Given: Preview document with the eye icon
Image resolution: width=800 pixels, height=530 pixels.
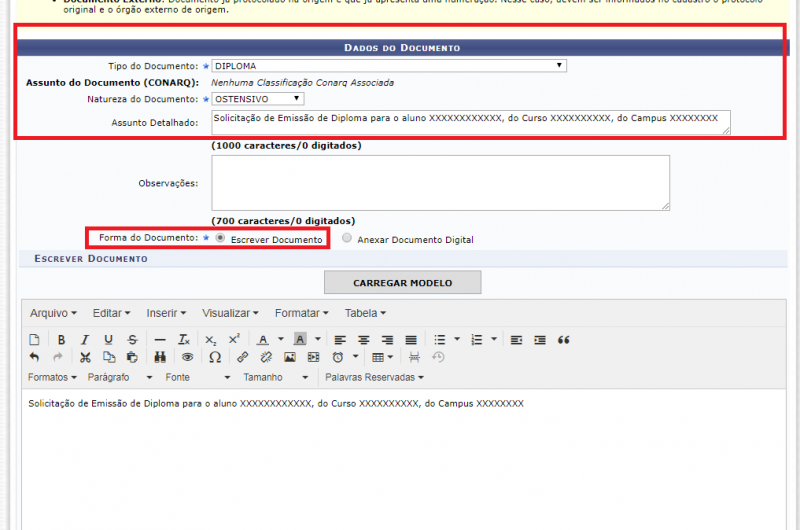Looking at the screenshot, I should [187, 357].
